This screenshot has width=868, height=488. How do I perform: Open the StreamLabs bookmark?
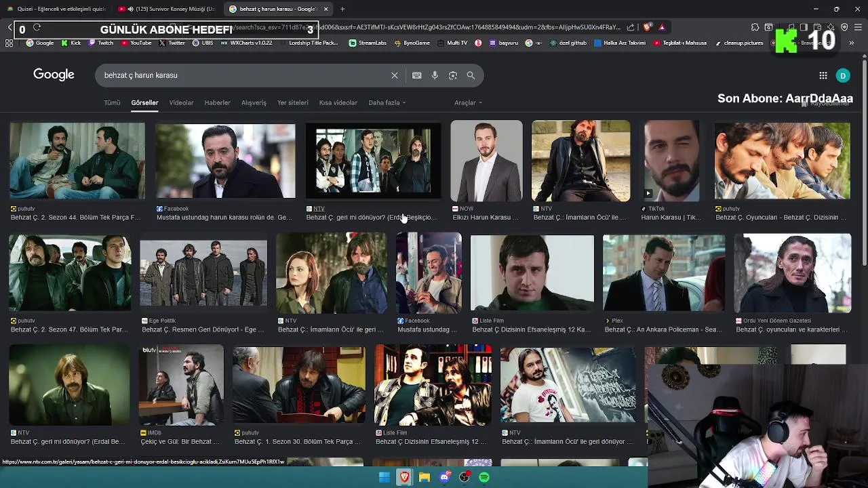[367, 43]
